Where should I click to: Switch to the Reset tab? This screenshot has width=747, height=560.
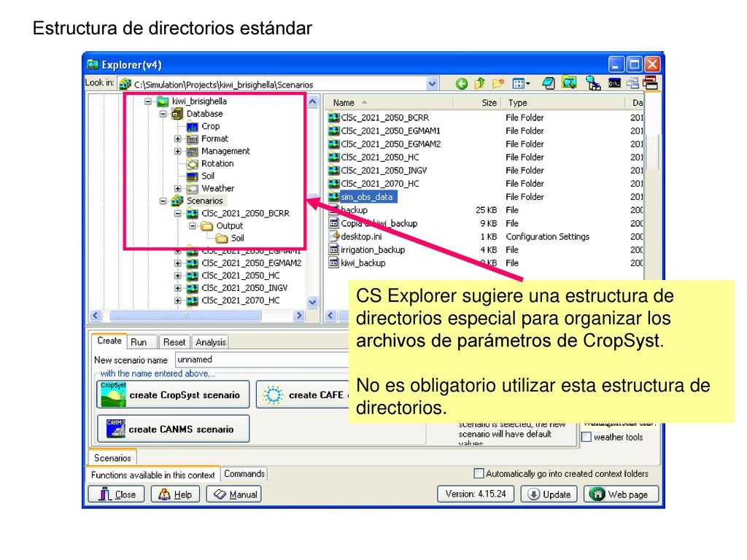point(174,342)
